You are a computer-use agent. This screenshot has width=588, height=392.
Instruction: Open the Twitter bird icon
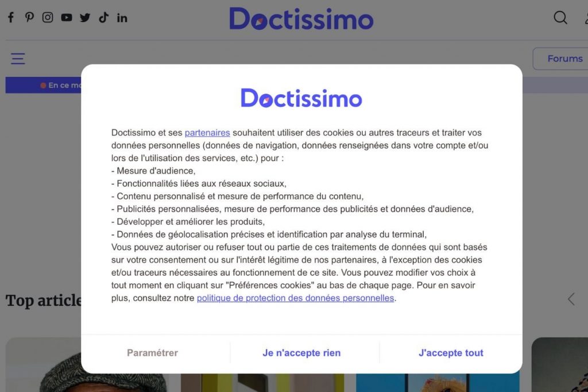[85, 17]
